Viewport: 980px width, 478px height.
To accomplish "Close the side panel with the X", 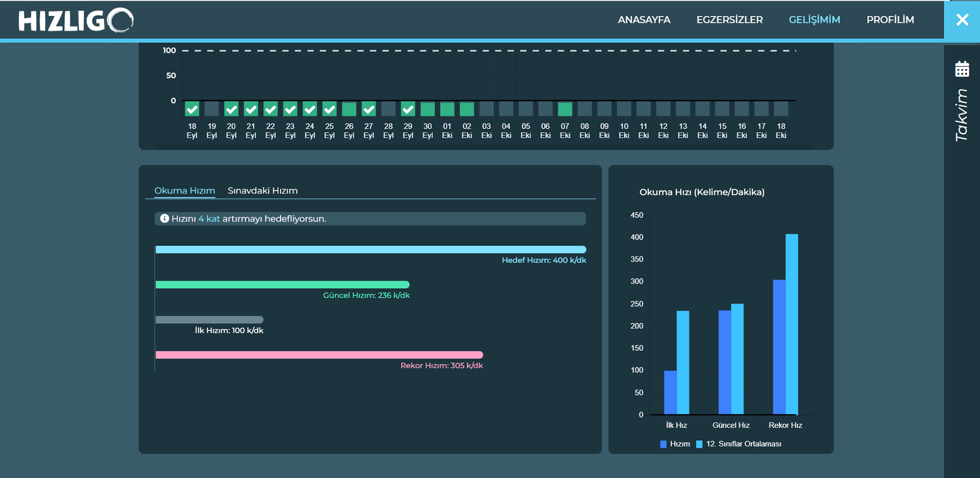I will coord(962,20).
